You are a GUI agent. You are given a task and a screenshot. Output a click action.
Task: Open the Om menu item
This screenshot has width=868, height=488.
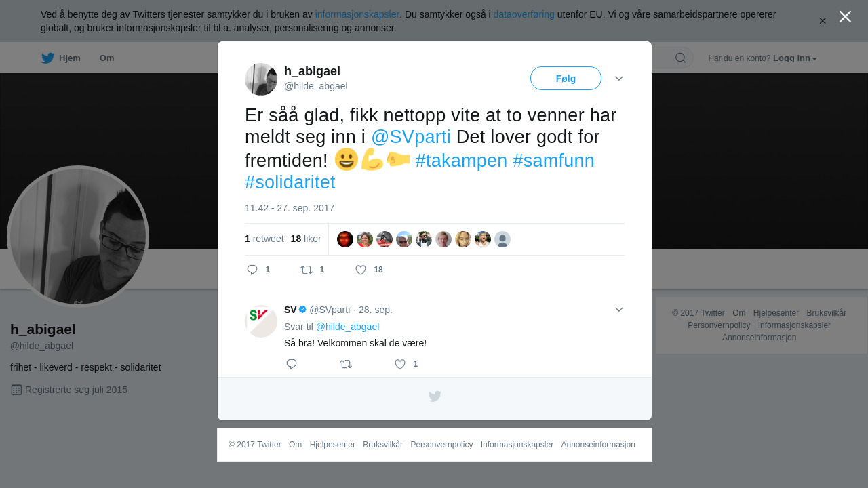tap(106, 58)
